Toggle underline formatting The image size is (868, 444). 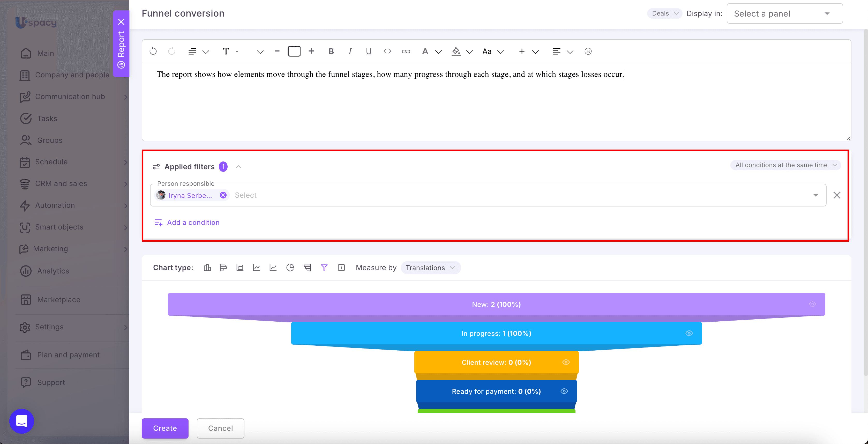click(368, 51)
